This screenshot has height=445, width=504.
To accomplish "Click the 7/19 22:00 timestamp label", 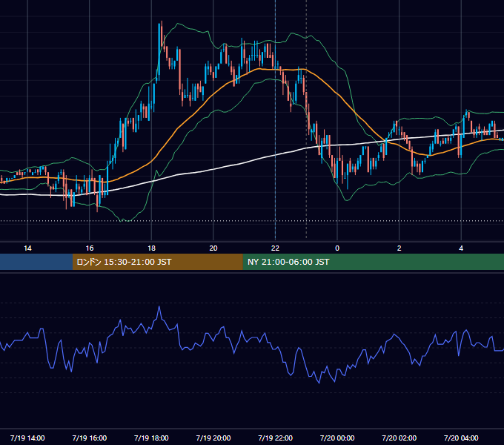I will pos(276,438).
